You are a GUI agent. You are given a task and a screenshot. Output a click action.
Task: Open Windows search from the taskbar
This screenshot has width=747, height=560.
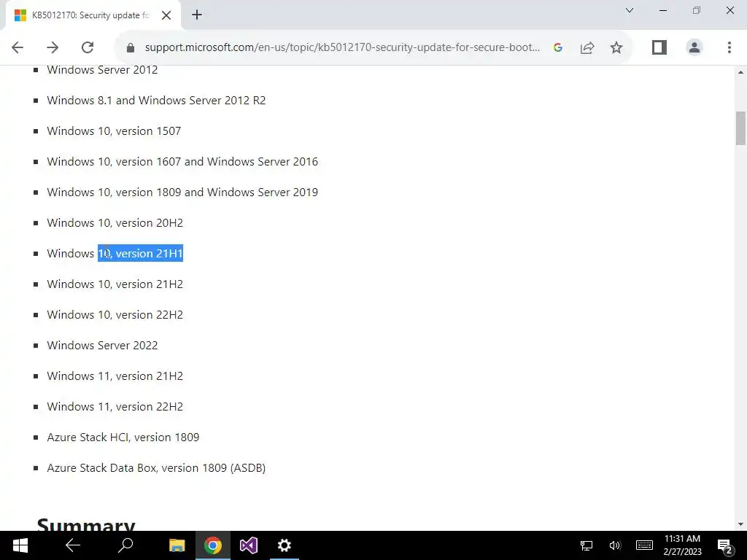[125, 545]
